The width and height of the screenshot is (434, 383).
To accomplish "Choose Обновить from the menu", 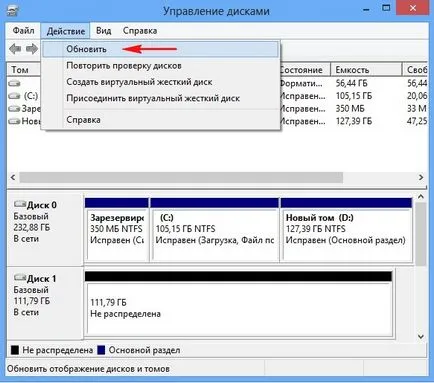I will (x=160, y=49).
